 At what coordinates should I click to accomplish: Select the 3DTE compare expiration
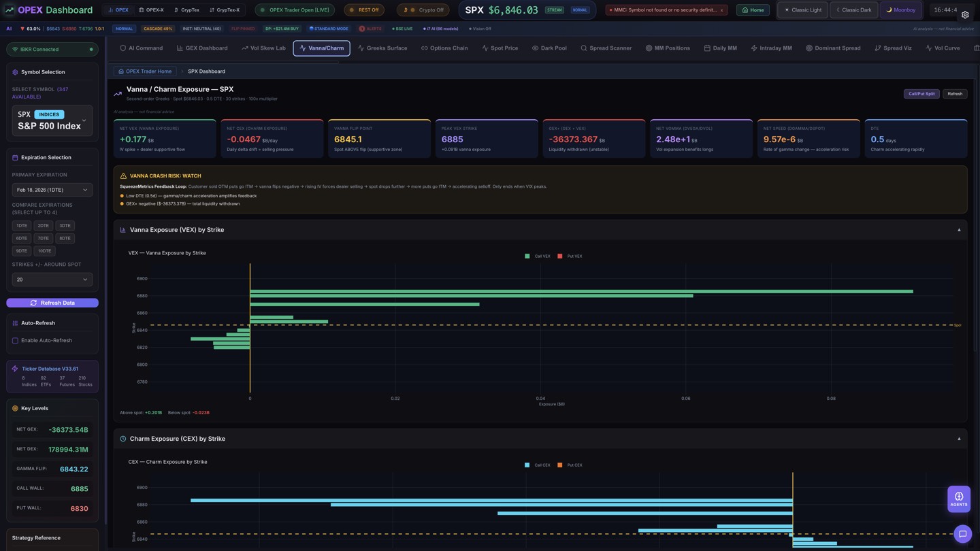click(65, 226)
